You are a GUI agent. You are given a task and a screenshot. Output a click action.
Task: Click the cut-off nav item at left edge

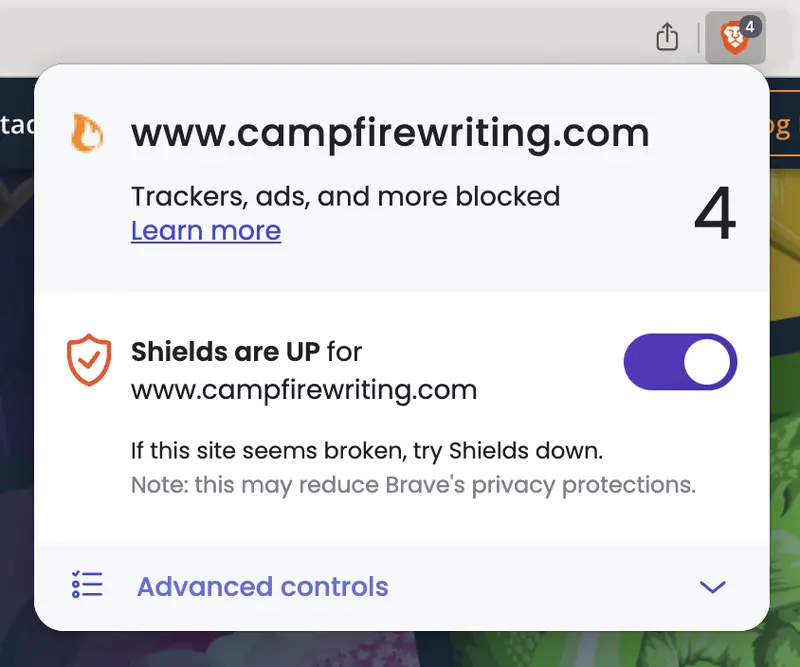pos(15,128)
